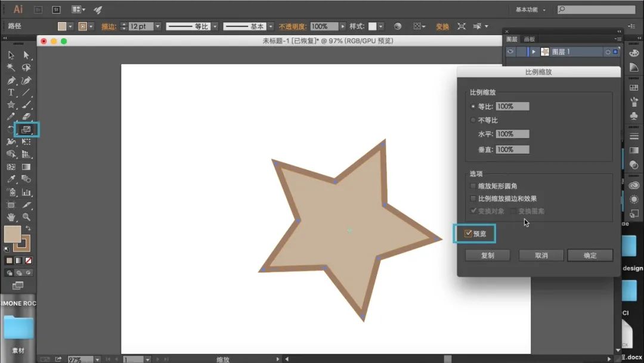Click the 水平 horizontal percentage field
644x363 pixels.
click(x=512, y=134)
